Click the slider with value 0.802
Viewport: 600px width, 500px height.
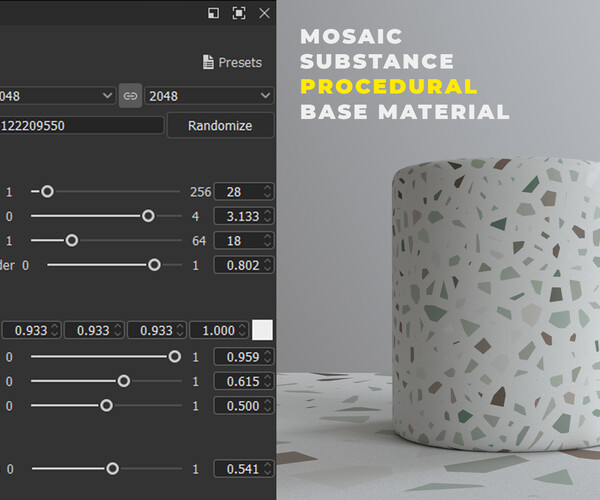tap(114, 265)
